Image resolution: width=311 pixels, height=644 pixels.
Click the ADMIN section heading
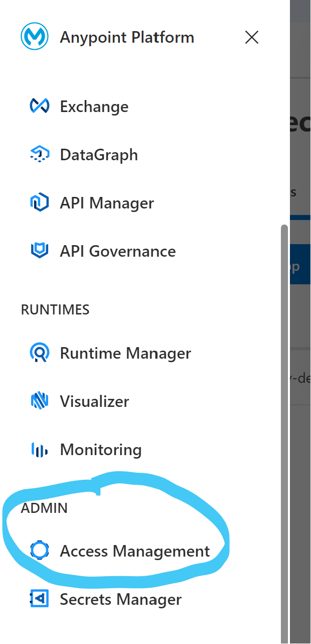[x=44, y=508]
